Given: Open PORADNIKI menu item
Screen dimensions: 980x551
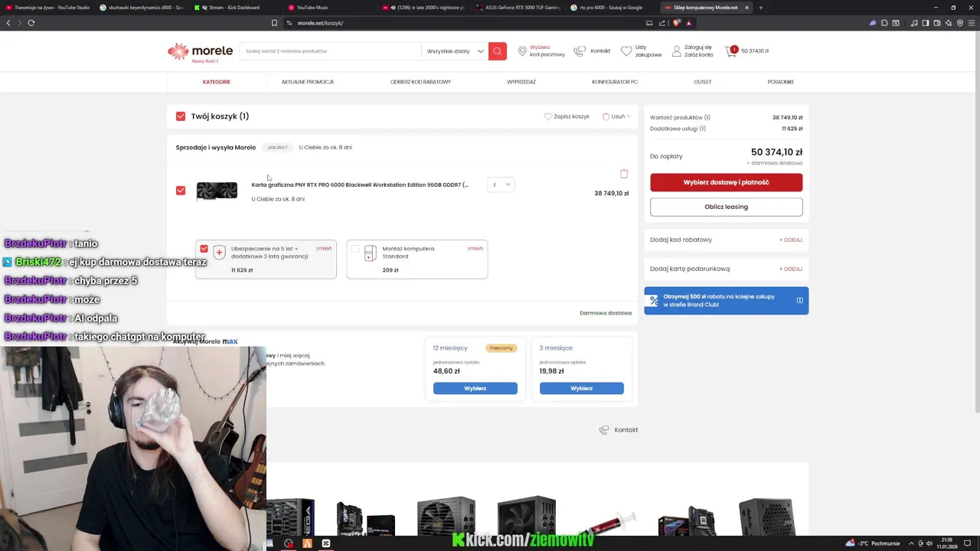Looking at the screenshot, I should click(781, 82).
